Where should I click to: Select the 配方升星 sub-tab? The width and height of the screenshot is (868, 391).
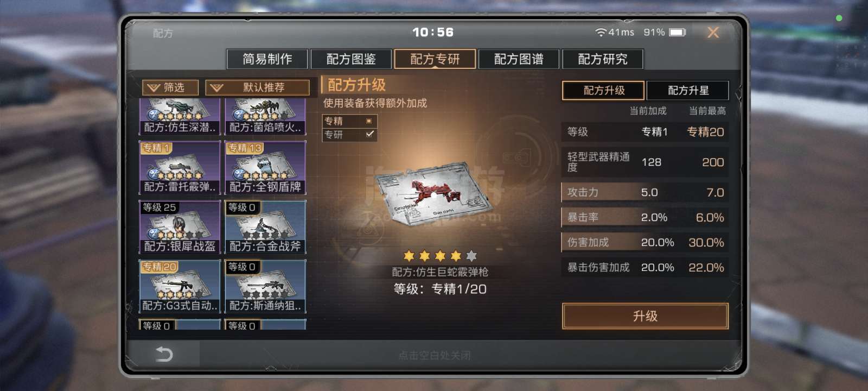688,90
